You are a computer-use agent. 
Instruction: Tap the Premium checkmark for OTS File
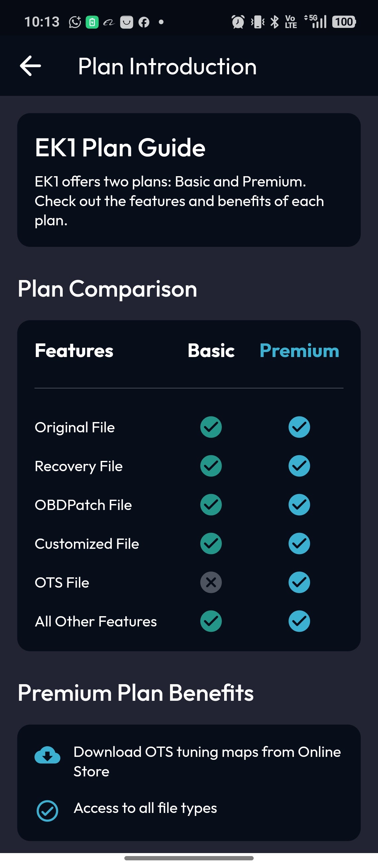pos(299,582)
